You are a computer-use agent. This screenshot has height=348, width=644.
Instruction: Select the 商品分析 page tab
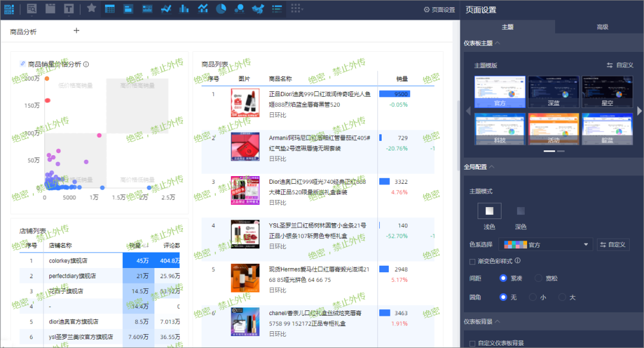pyautogui.click(x=23, y=32)
